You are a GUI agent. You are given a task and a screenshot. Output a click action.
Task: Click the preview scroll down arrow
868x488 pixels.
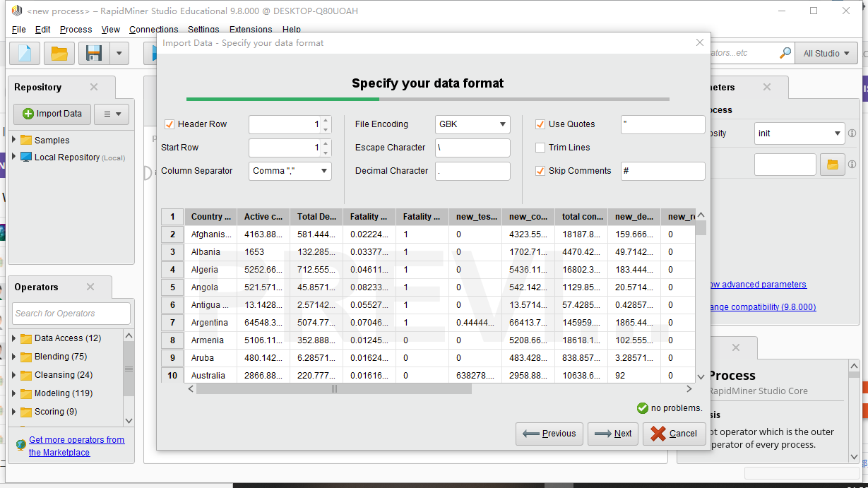[x=701, y=377]
